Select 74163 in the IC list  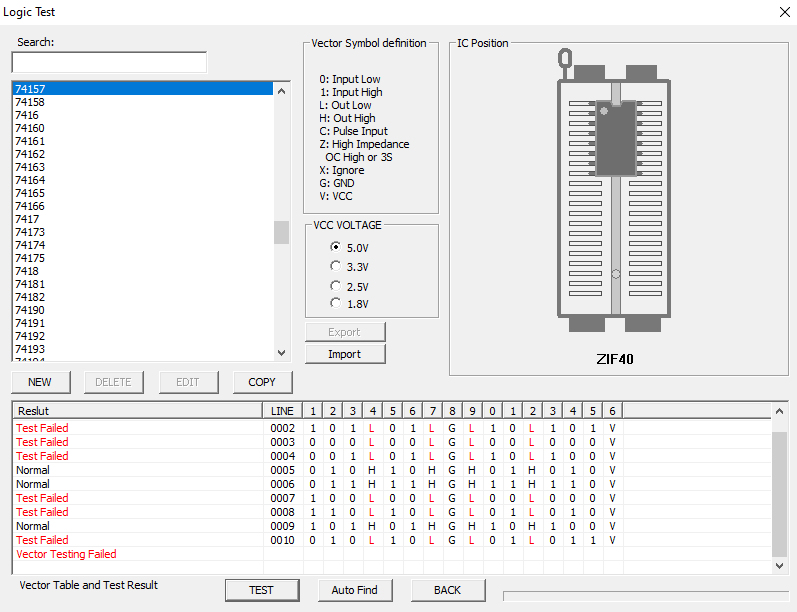[x=143, y=167]
